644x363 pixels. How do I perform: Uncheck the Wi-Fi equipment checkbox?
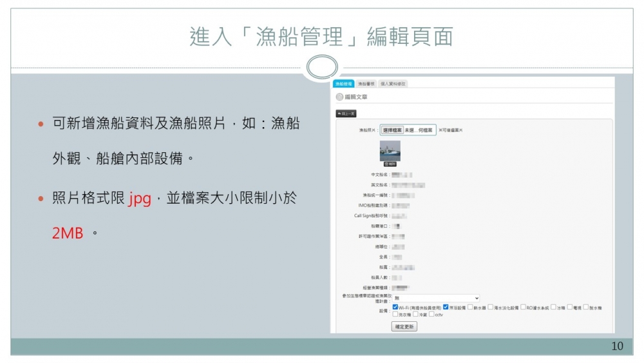(395, 308)
